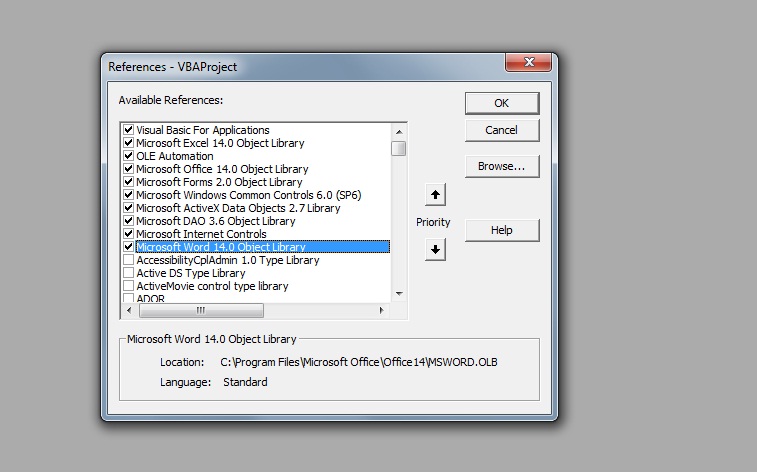Click the Priority down arrow button
757x472 pixels.
click(x=435, y=250)
